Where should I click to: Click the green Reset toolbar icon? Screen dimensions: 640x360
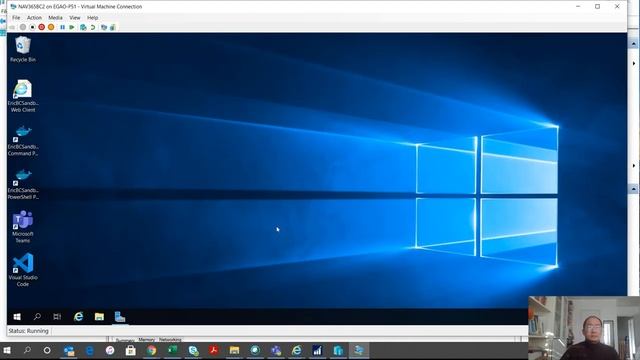[x=72, y=27]
